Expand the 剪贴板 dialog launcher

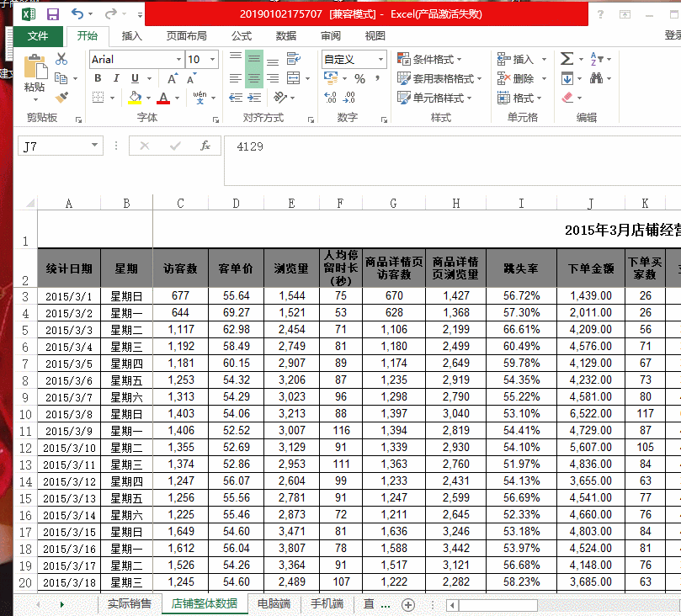[78, 119]
